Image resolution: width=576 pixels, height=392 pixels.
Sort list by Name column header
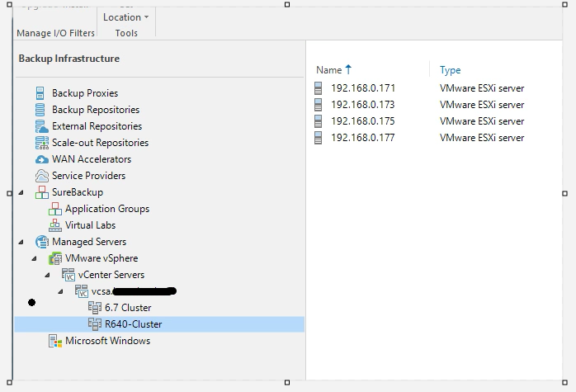(x=328, y=70)
